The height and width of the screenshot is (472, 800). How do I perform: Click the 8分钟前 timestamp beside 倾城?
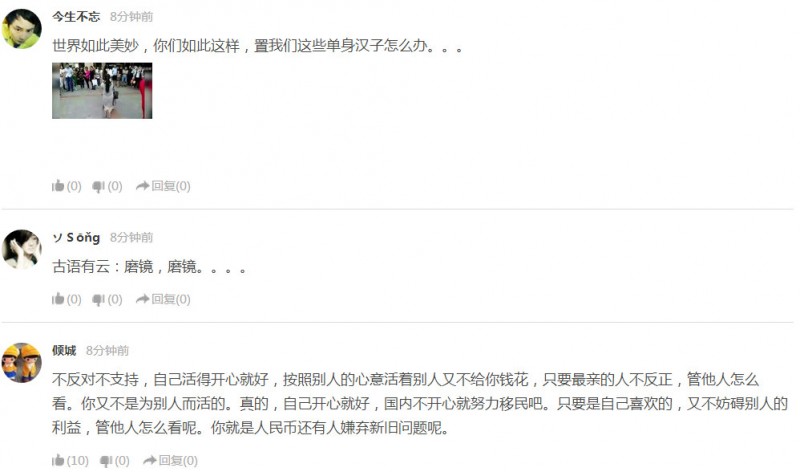tap(107, 351)
